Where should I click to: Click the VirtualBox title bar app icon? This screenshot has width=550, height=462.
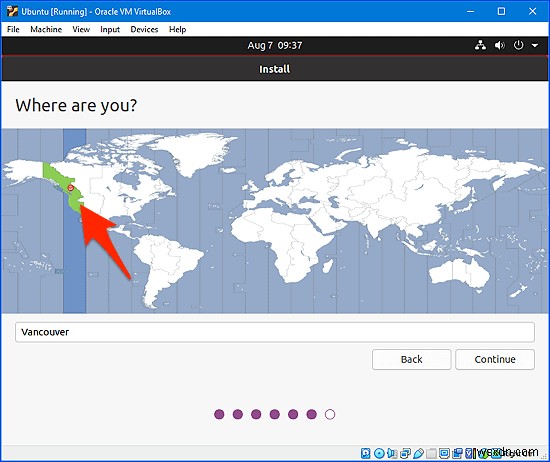pyautogui.click(x=12, y=11)
